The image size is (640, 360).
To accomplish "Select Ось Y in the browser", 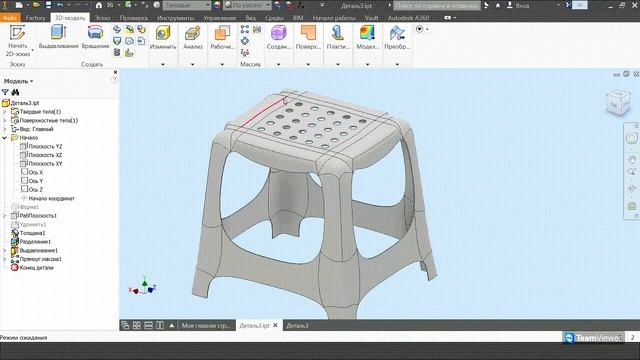I will coord(36,181).
